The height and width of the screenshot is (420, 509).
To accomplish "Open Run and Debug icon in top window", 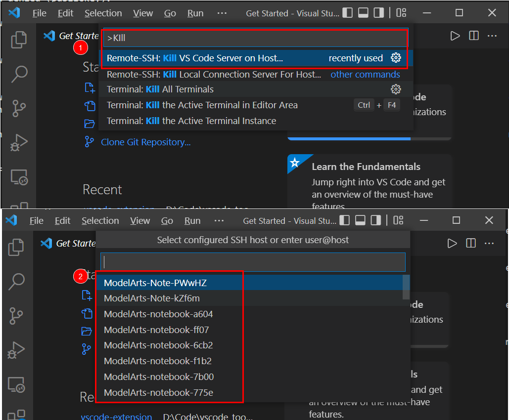I will 19,143.
